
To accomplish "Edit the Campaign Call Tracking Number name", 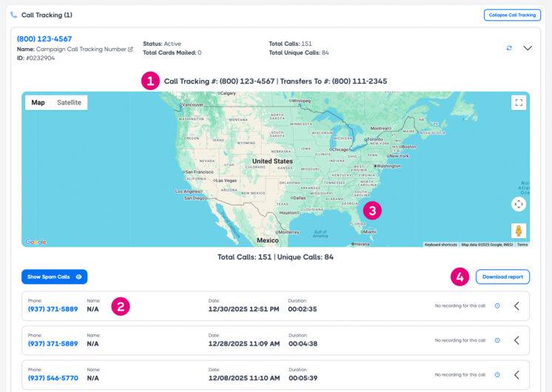I will tap(130, 50).
